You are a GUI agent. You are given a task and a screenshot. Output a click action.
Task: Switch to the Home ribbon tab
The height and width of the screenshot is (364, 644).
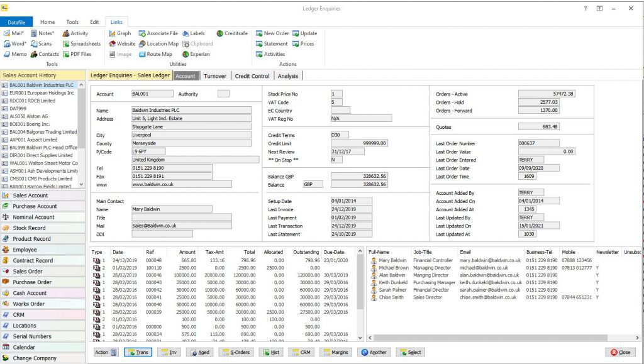click(x=47, y=22)
